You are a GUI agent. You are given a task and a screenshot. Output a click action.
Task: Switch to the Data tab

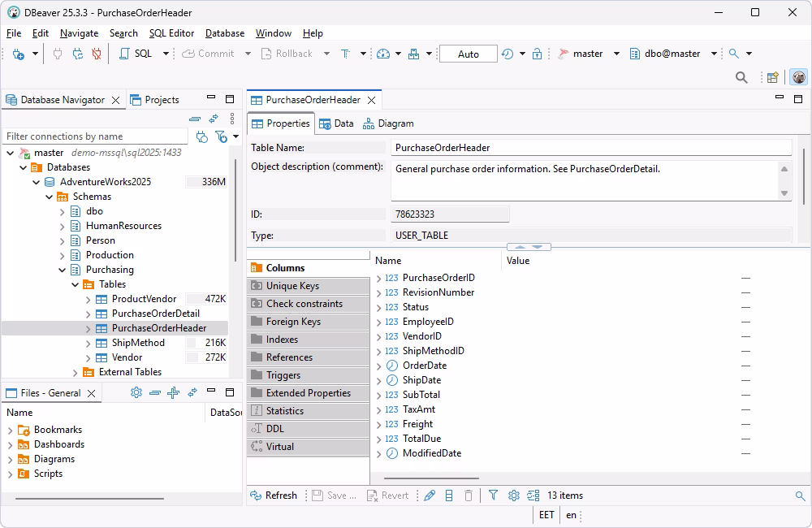tap(337, 123)
